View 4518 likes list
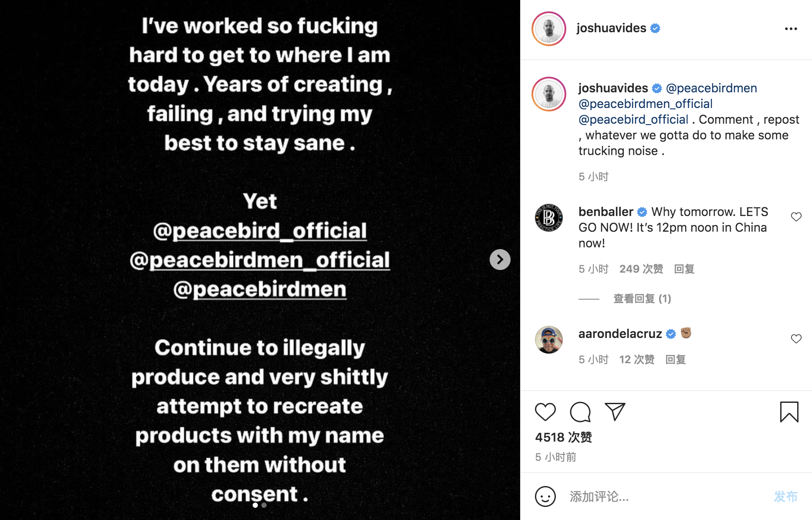812x520 pixels. 563,437
